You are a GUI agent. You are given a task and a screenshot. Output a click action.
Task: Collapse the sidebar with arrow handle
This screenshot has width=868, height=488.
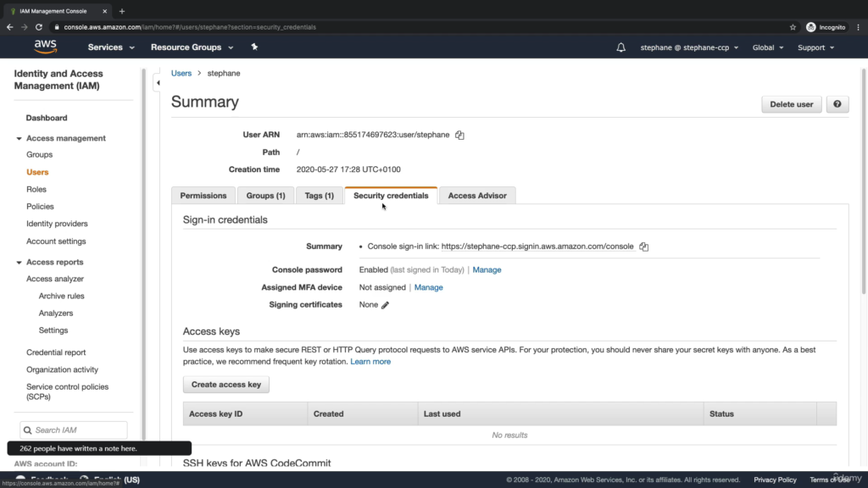point(157,83)
